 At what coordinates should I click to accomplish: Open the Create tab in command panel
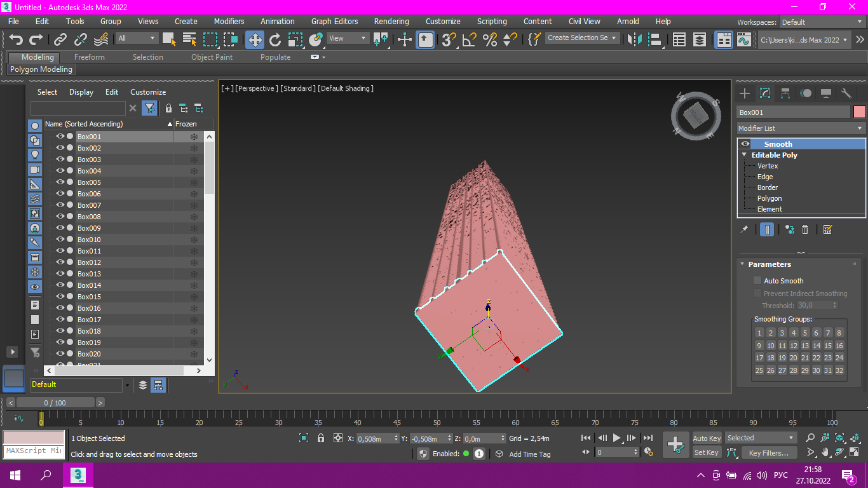745,93
